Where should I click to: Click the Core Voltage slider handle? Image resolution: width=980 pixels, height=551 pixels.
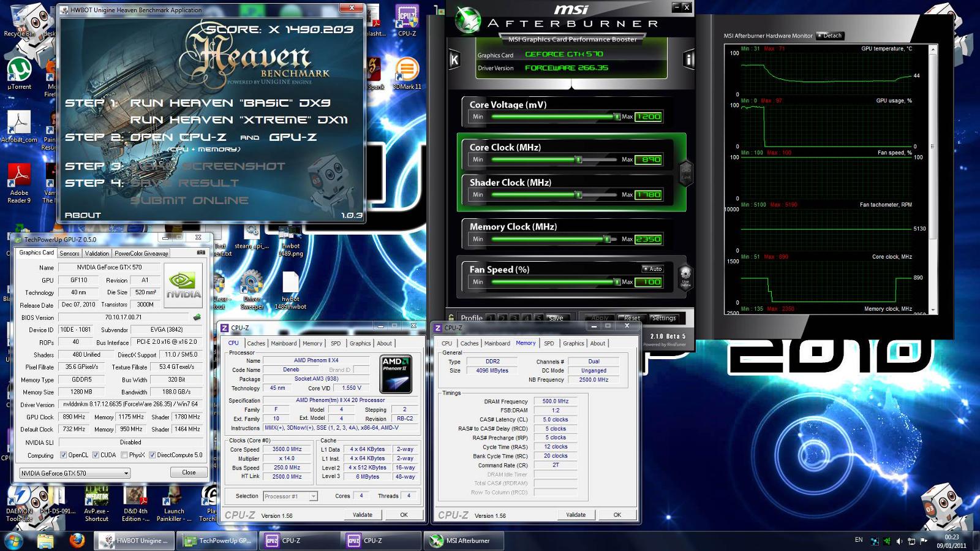tap(617, 116)
